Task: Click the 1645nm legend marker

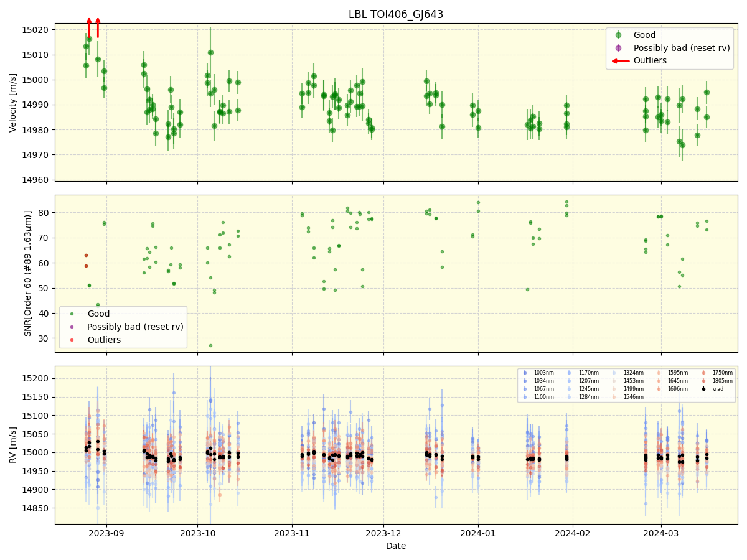Action: pyautogui.click(x=659, y=381)
